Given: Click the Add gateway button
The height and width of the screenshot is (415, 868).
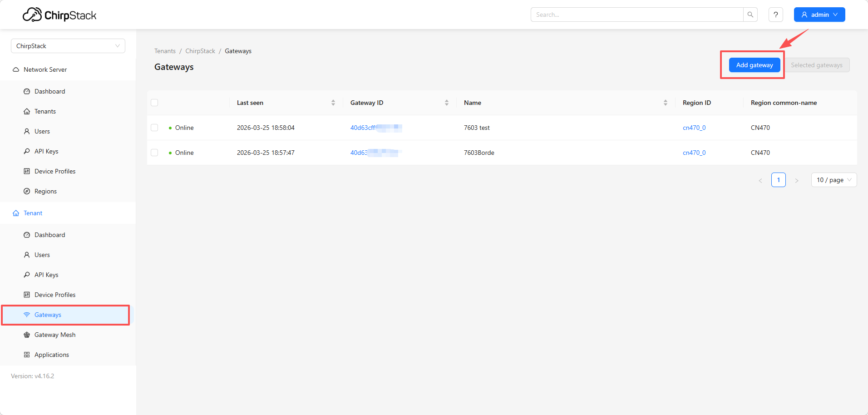Looking at the screenshot, I should 754,65.
